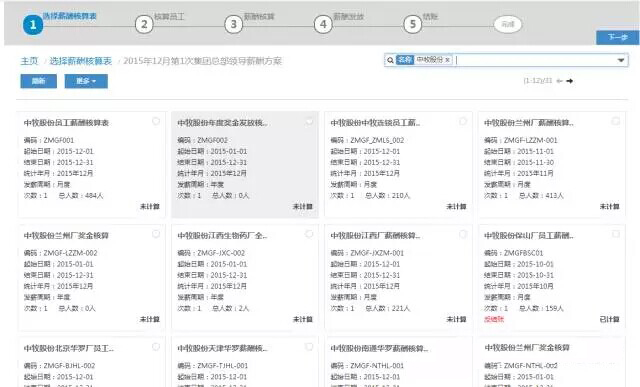Click 总人数:210人 on ZMGF_ZMLS_002 card

tap(387, 196)
